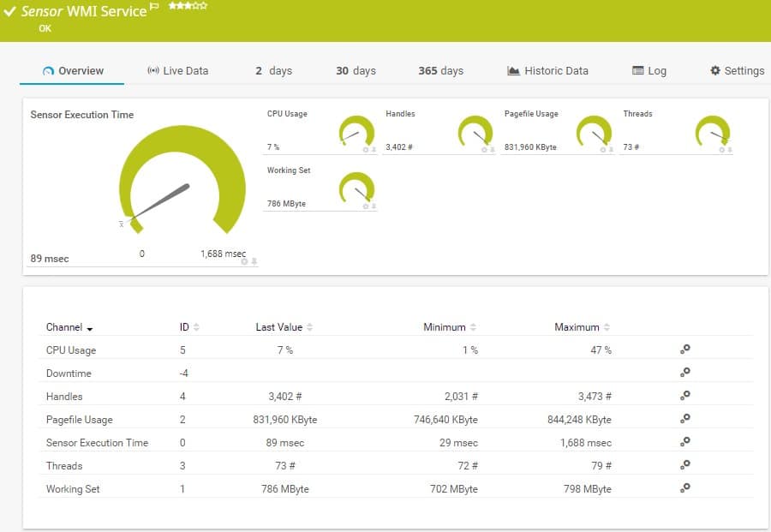Click the 2,031 # minimum handles value
Image resolution: width=771 pixels, height=532 pixels.
[461, 397]
